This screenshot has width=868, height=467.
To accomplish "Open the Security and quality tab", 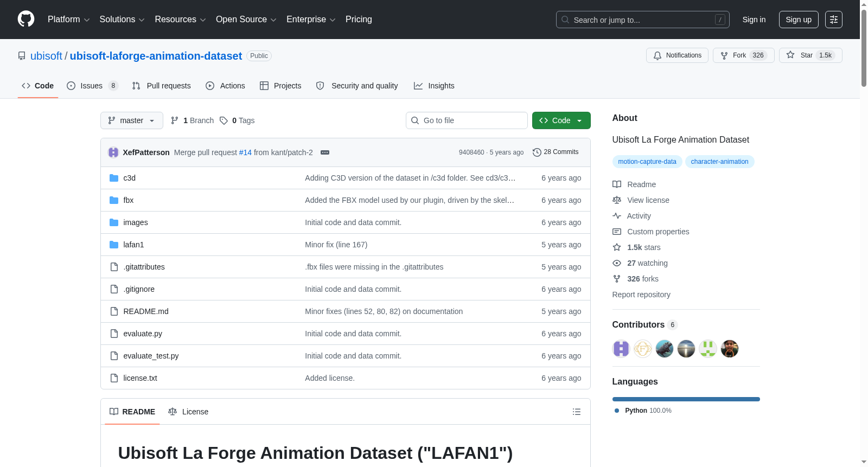I will tap(357, 86).
